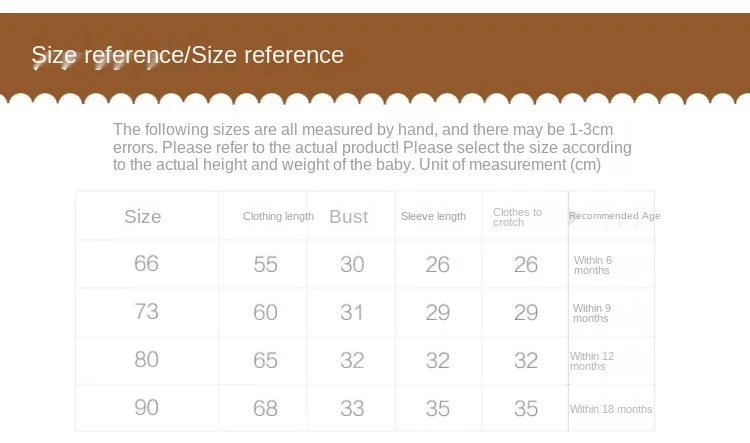This screenshot has height=443, width=750.
Task: Click the Within 9 months cell
Action: (x=592, y=313)
